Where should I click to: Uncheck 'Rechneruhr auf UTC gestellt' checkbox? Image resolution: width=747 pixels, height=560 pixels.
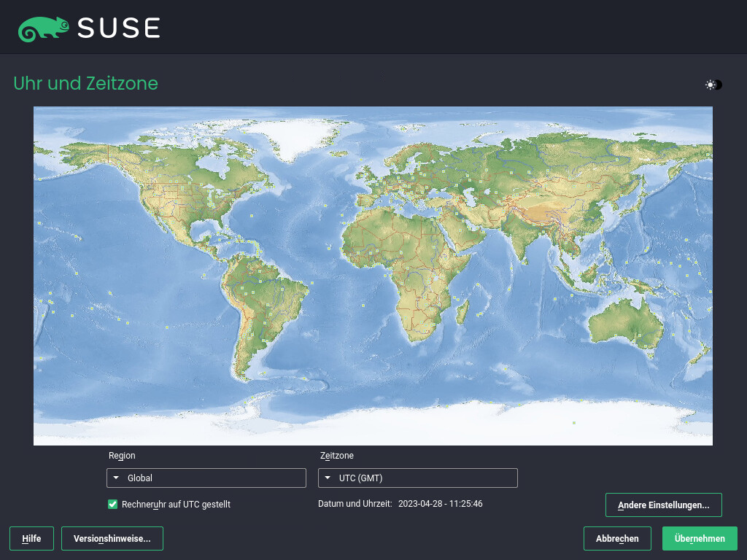(113, 504)
